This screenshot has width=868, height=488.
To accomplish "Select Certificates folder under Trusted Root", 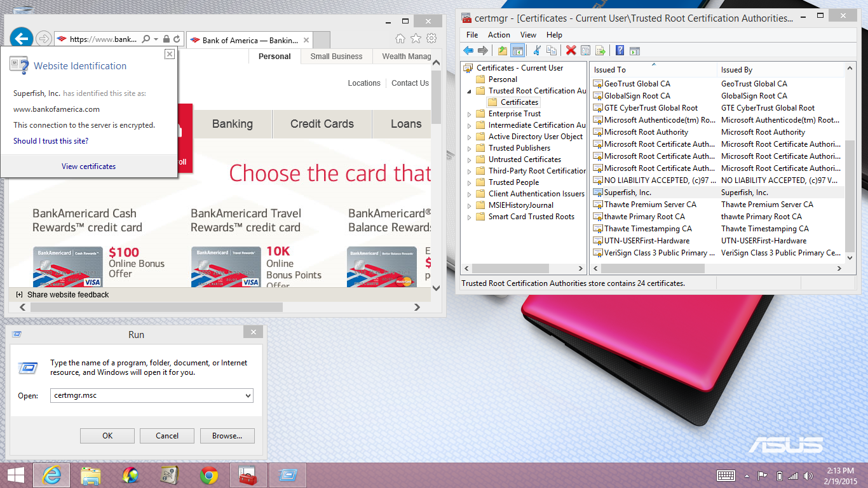I will pos(513,102).
